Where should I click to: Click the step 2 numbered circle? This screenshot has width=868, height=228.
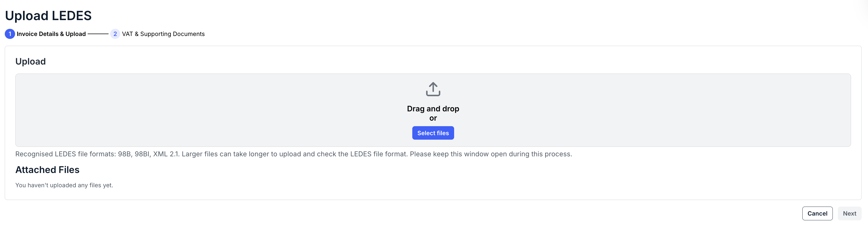[115, 34]
